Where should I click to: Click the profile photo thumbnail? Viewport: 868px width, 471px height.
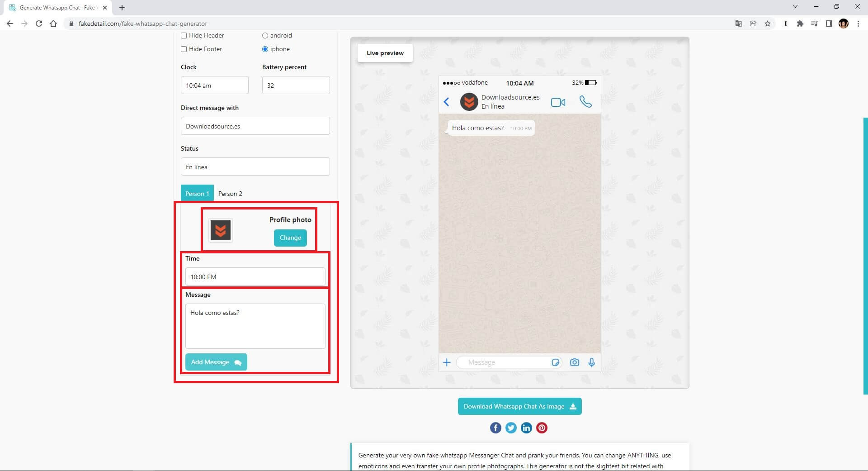(x=221, y=230)
